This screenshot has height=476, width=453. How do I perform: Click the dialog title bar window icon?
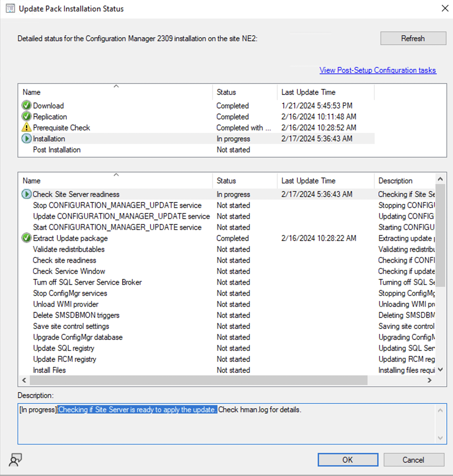click(10, 8)
